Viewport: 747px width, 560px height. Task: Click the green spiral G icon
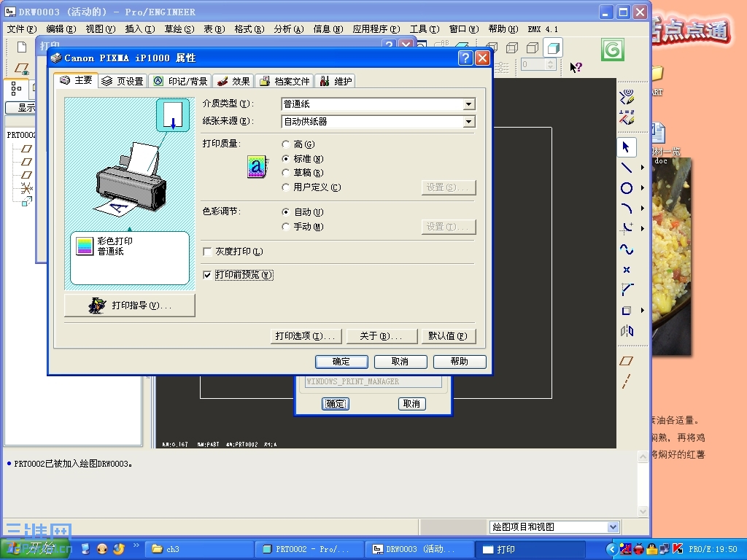click(612, 50)
